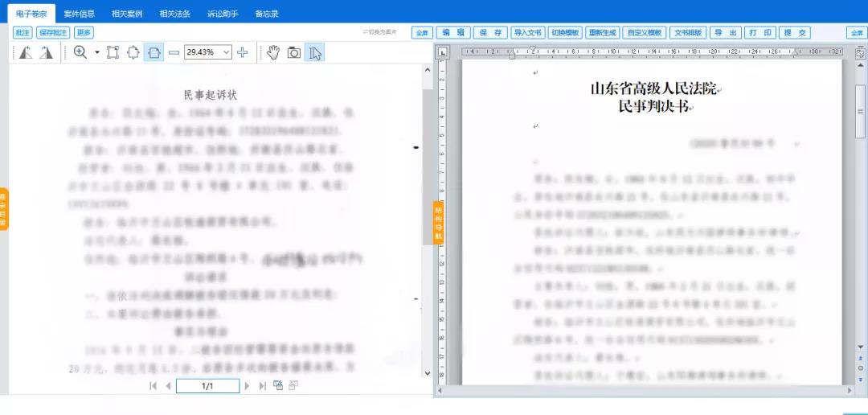Click the 重新生成 button
The image size is (868, 415).
coord(602,33)
